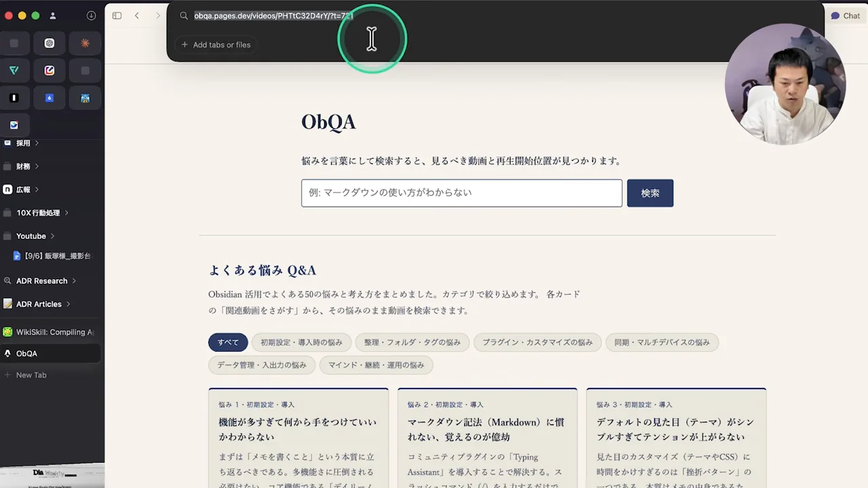
Task: Click Add tabs or files button
Action: pyautogui.click(x=216, y=45)
